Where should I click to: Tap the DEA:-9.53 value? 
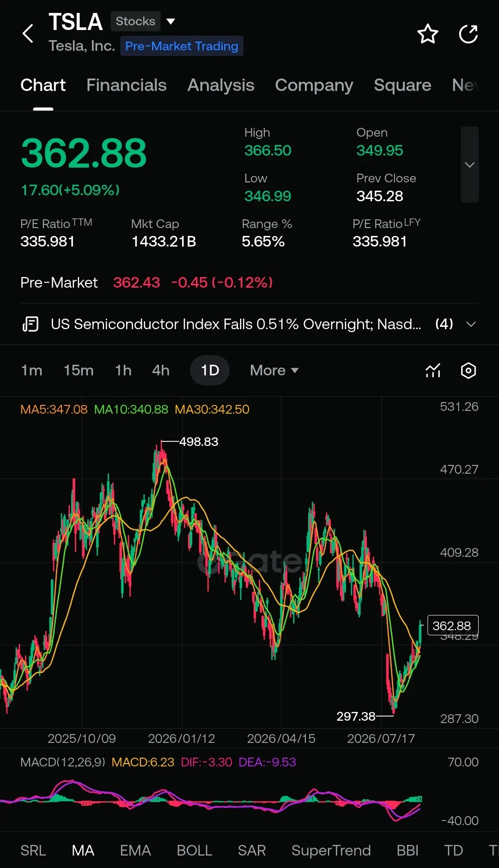click(x=267, y=762)
